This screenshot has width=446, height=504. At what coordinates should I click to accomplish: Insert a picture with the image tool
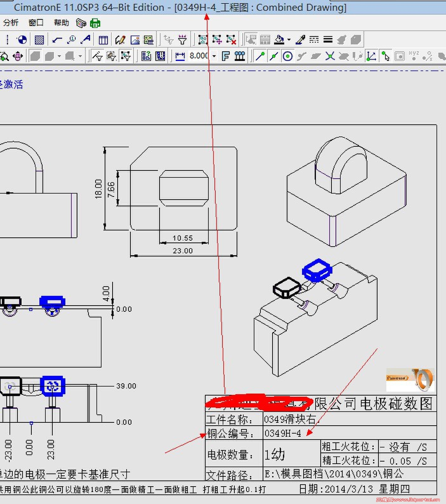click(135, 40)
